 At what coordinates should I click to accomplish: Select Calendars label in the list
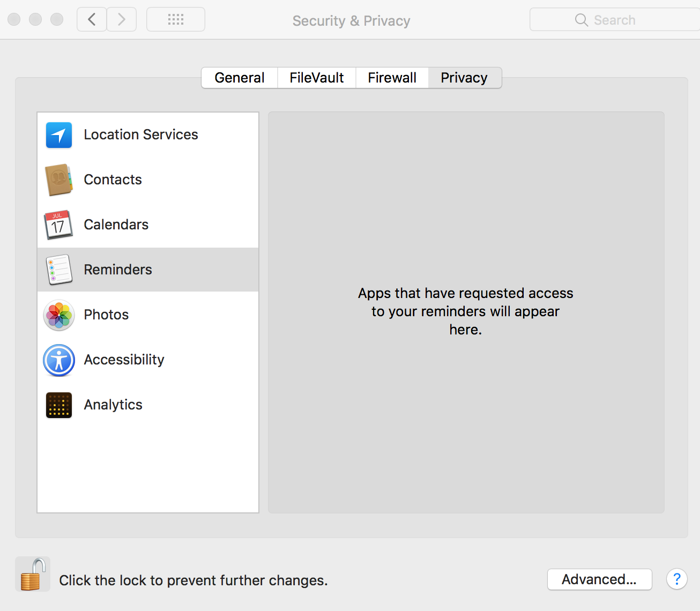tap(116, 225)
